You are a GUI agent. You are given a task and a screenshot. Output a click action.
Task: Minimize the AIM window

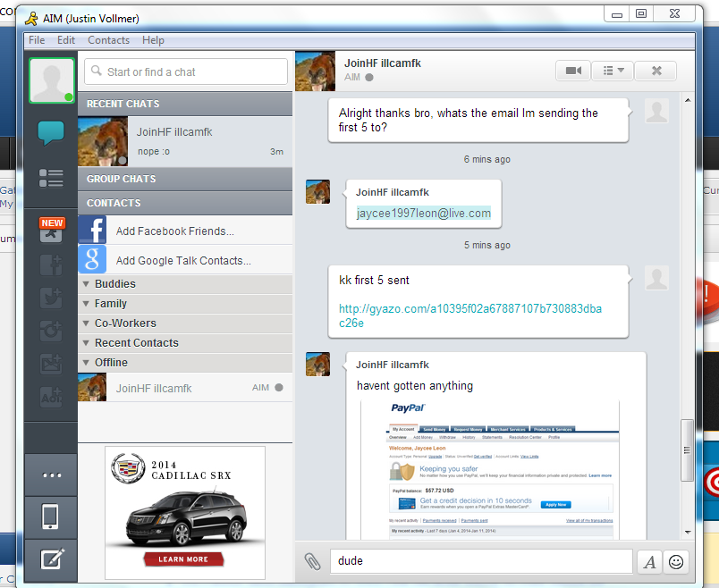point(617,14)
